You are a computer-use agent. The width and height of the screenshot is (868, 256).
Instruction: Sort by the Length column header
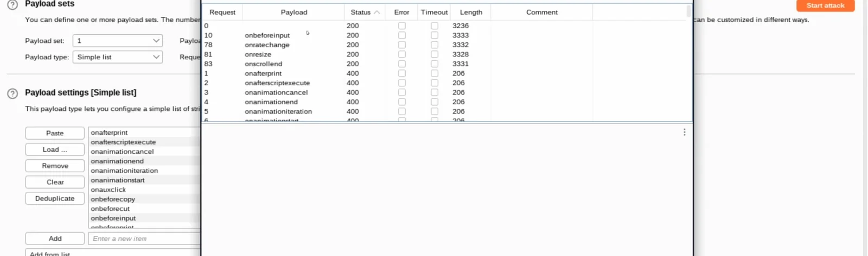pyautogui.click(x=471, y=12)
